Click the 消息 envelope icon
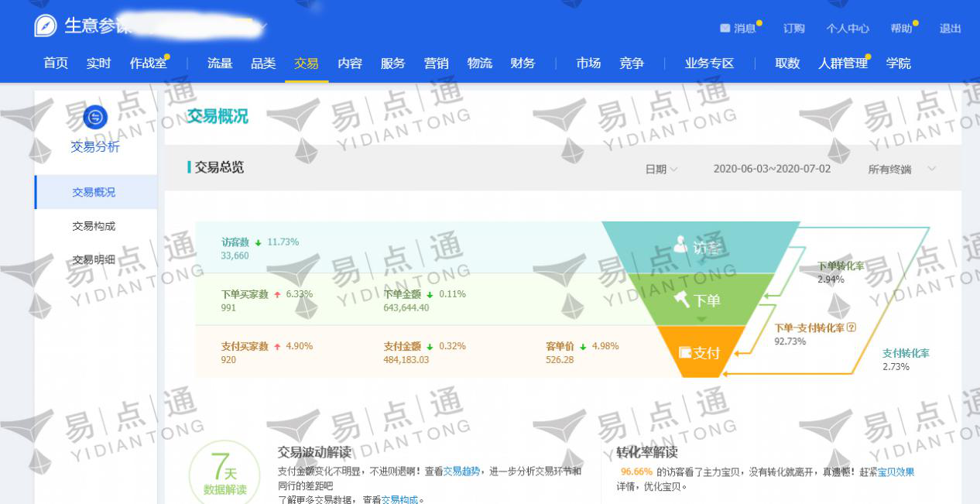Image resolution: width=980 pixels, height=504 pixels. (725, 28)
